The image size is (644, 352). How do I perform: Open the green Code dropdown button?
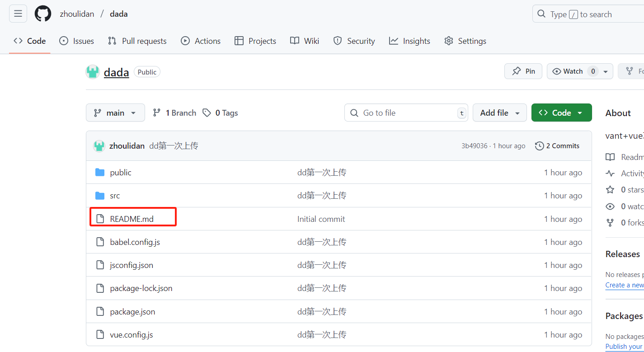562,113
